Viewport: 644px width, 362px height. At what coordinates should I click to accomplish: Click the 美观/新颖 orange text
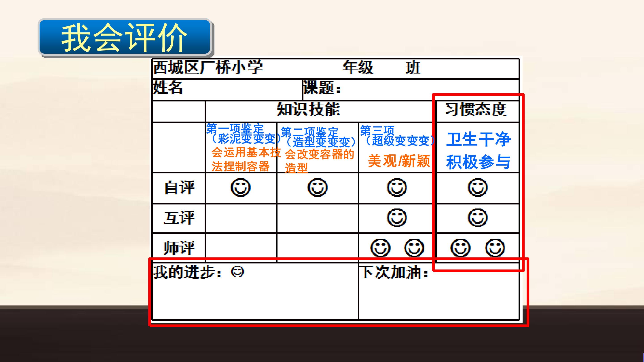399,161
